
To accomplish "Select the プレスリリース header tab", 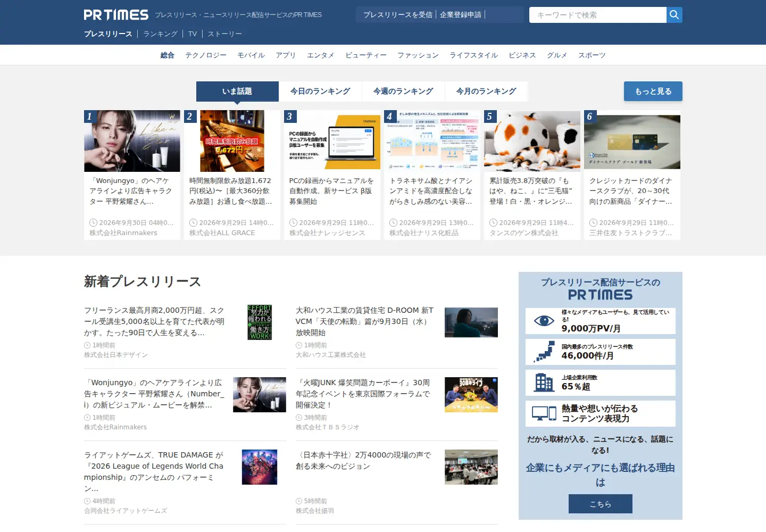I will [108, 34].
